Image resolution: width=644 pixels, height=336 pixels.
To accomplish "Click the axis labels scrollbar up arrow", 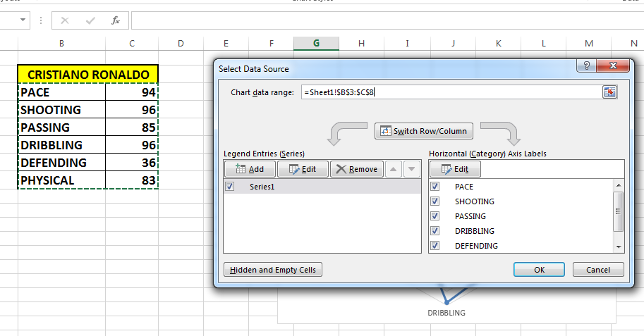I will tap(619, 185).
